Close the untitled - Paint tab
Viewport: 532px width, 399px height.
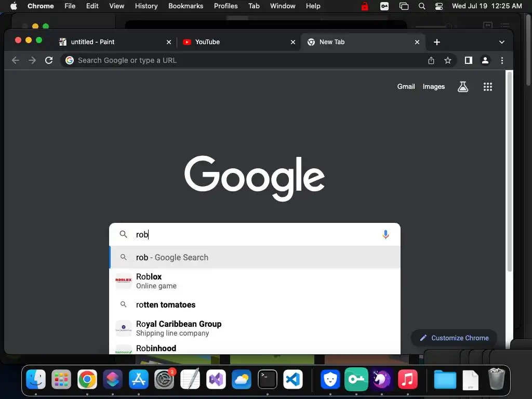169,42
